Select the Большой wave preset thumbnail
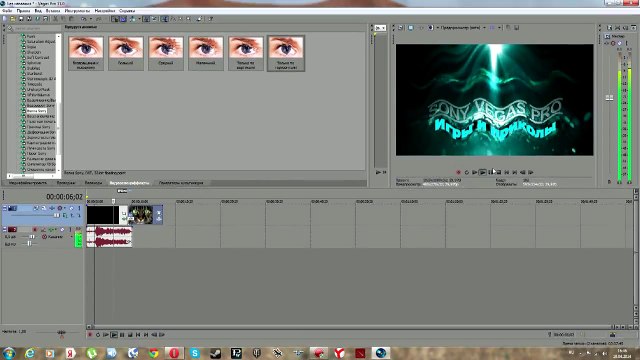The image size is (640, 360). [x=126, y=53]
